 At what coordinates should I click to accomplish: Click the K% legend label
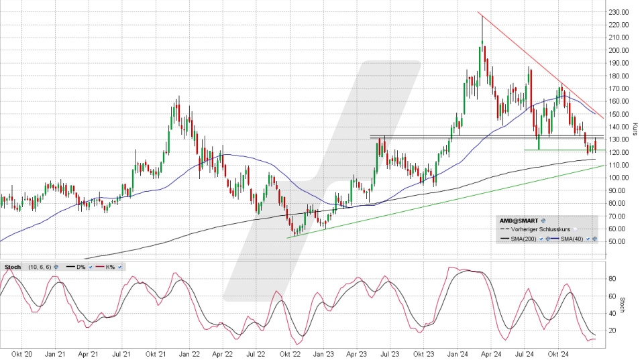pyautogui.click(x=110, y=267)
